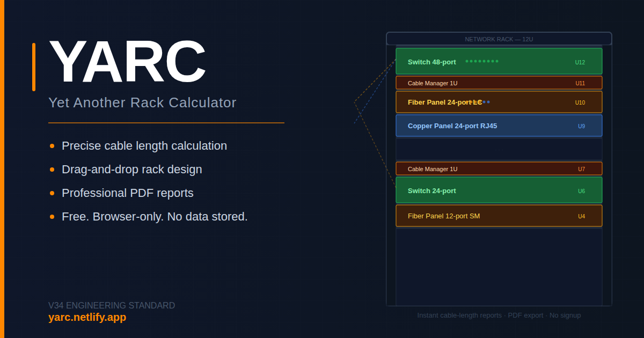644x338 pixels.
Task: Click Drag-and-drop rack design text
Action: click(132, 170)
